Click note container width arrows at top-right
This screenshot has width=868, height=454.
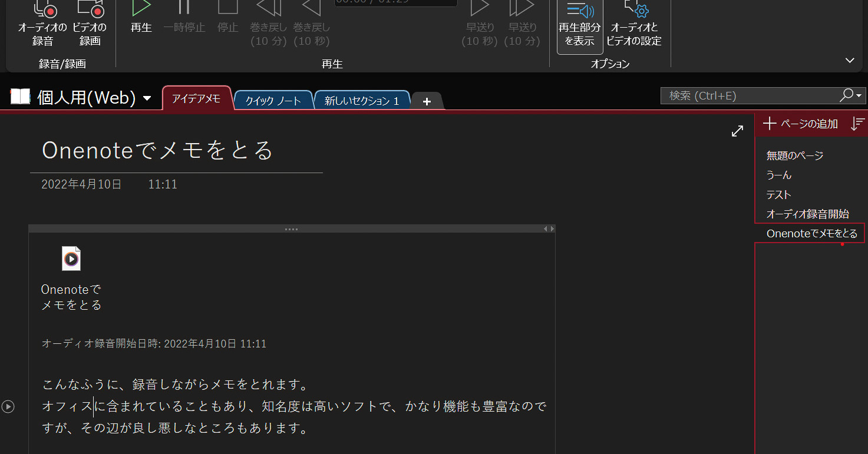pyautogui.click(x=549, y=228)
